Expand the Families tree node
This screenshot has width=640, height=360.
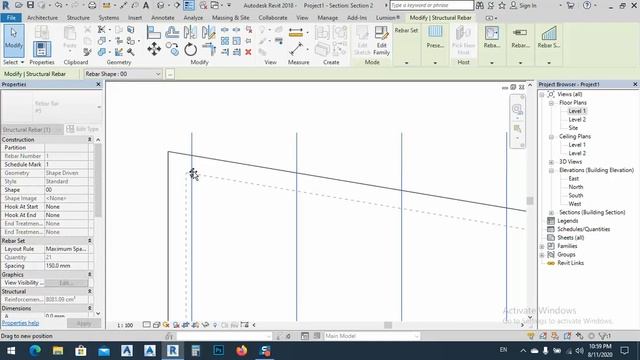542,246
